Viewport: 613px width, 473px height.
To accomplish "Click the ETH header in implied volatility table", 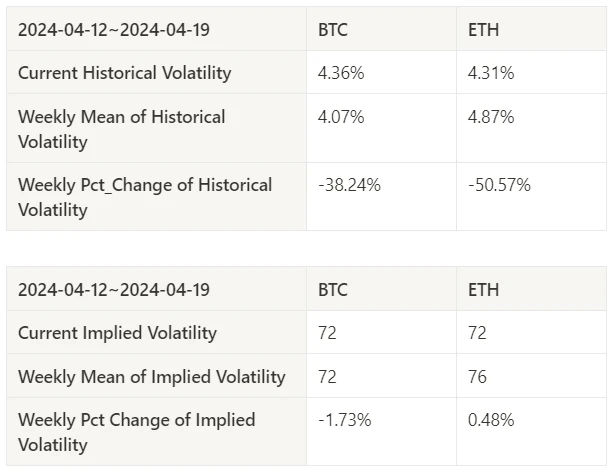I will [x=483, y=290].
